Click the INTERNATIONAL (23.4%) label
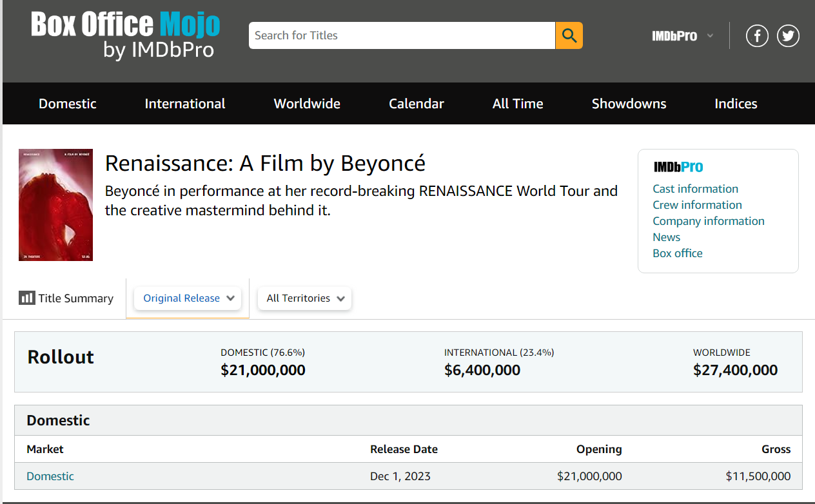Screen dimensions: 815x504 (x=499, y=353)
